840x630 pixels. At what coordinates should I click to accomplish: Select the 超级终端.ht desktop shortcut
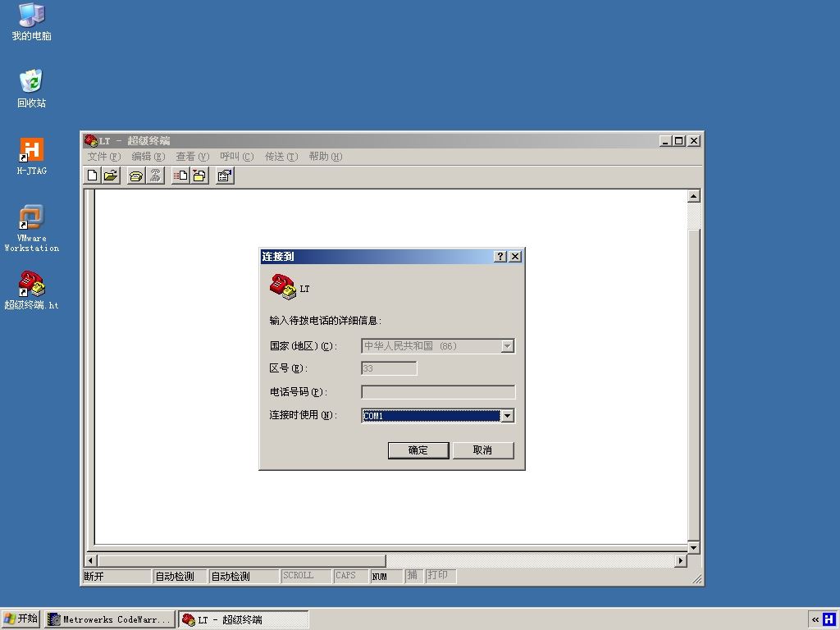(x=31, y=290)
